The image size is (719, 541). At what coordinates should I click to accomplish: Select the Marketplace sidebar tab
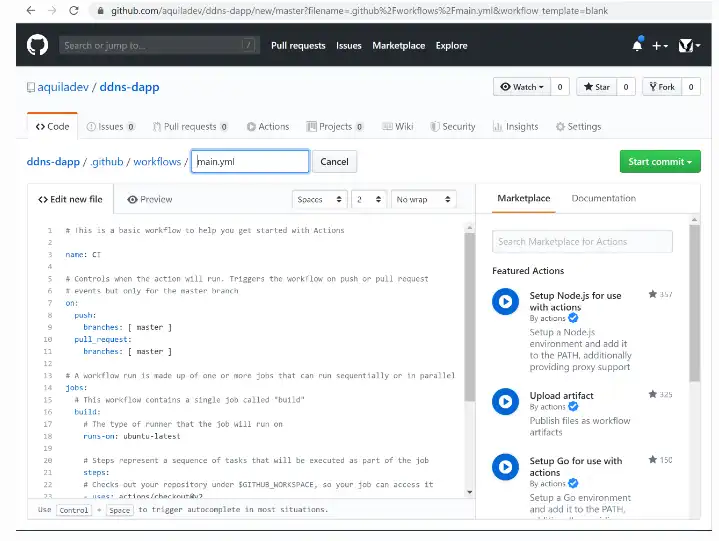pyautogui.click(x=524, y=198)
